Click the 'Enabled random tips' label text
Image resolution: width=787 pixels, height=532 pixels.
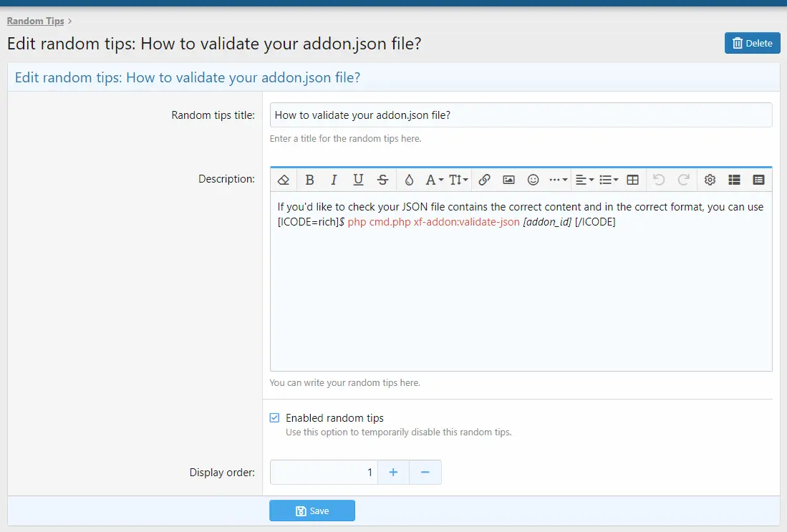(x=334, y=418)
